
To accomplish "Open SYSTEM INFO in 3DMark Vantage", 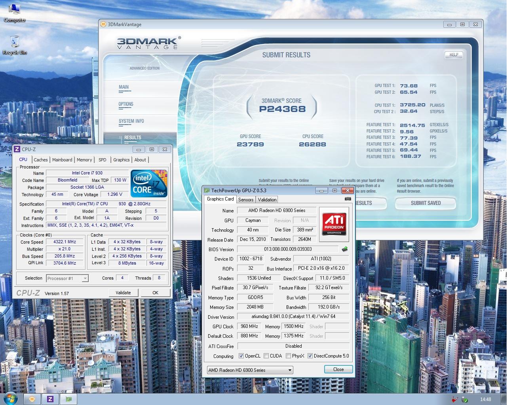I will (131, 121).
